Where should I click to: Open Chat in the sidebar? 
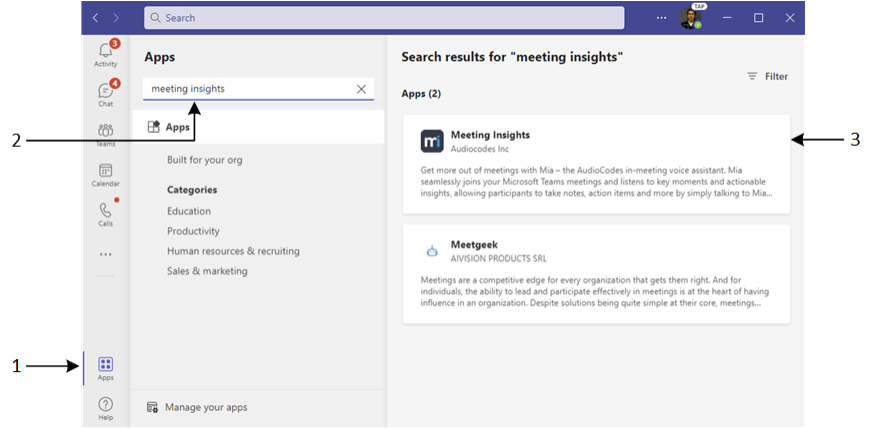105,92
